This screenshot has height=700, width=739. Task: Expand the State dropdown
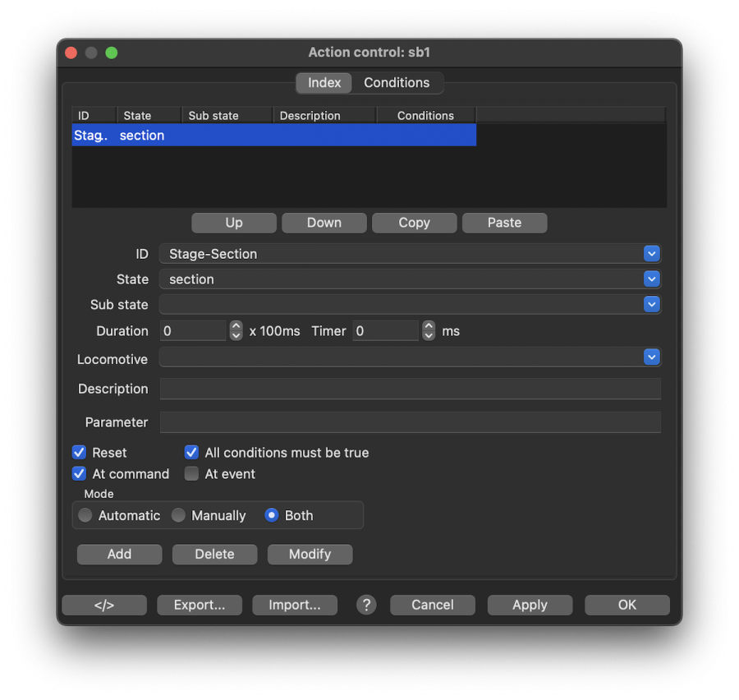pos(652,279)
